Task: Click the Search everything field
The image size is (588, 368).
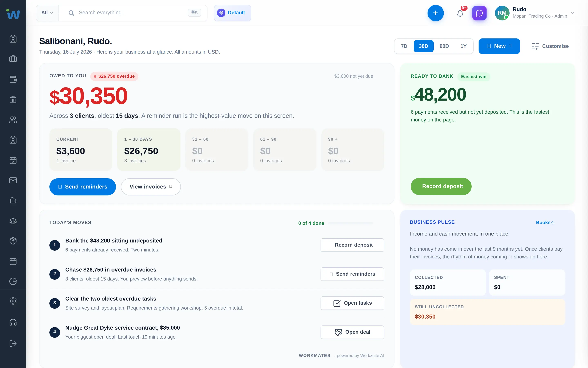Action: click(133, 13)
